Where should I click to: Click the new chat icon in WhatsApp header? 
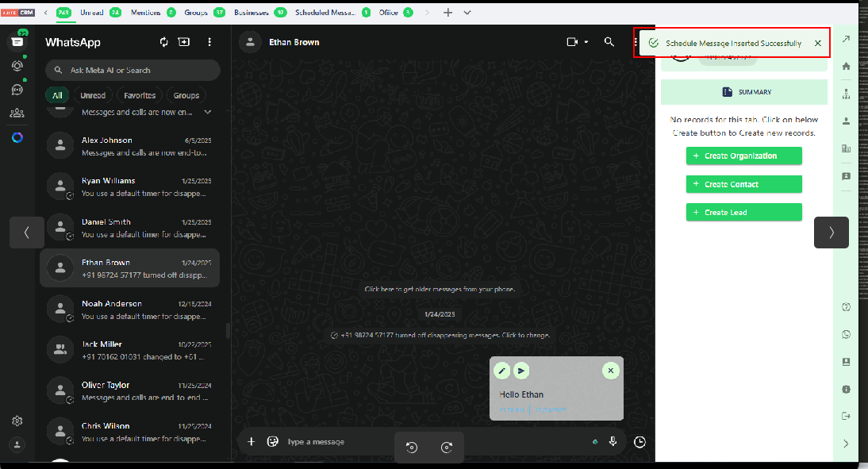184,42
